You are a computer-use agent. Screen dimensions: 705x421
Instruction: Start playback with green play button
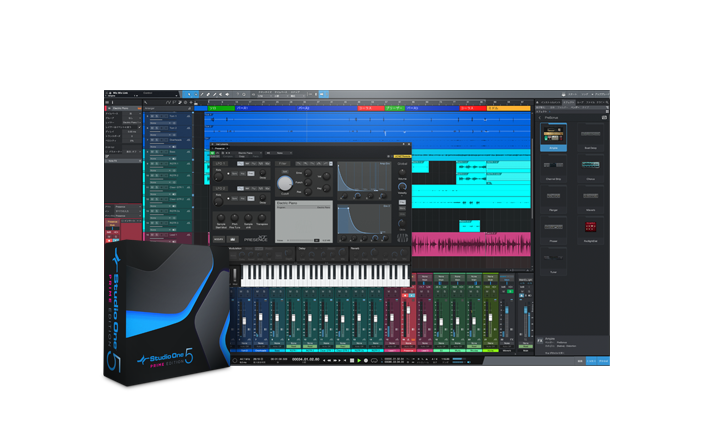[359, 360]
